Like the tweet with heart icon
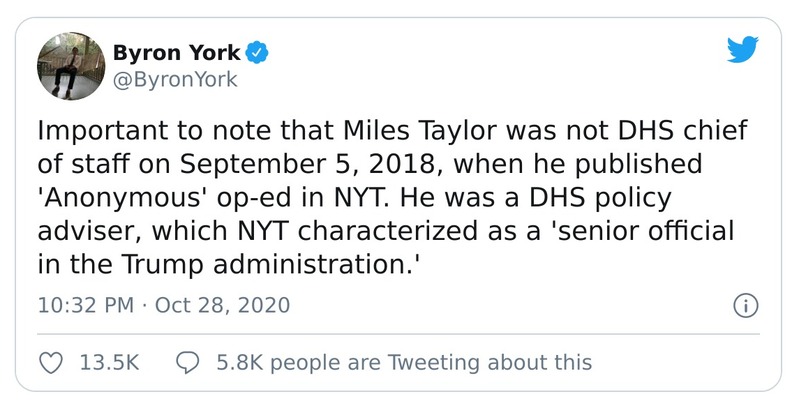Viewport: 799px width, 408px height. (50, 363)
